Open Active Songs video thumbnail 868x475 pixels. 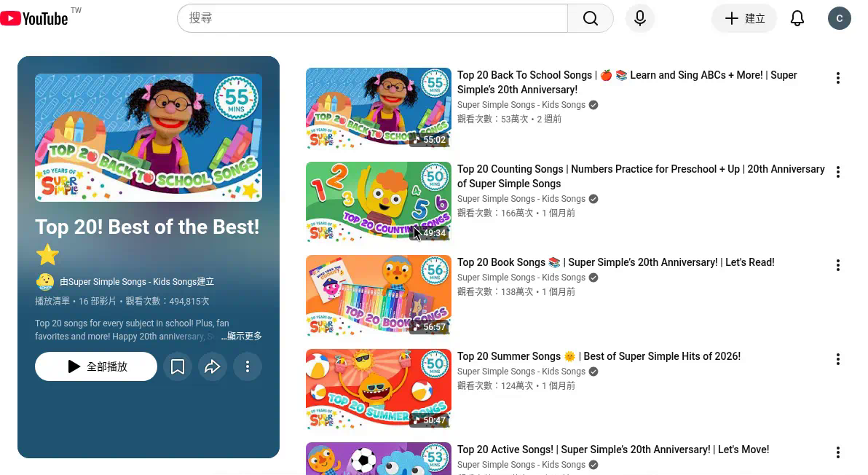379,458
